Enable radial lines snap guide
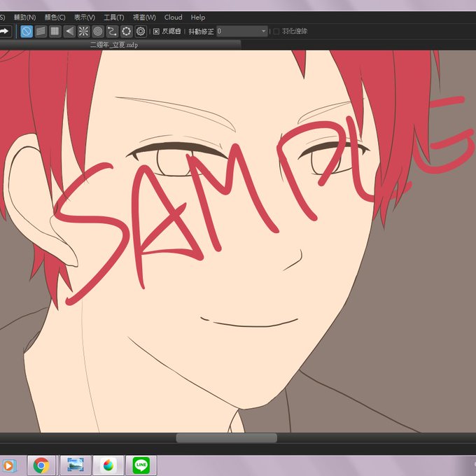 [83, 31]
